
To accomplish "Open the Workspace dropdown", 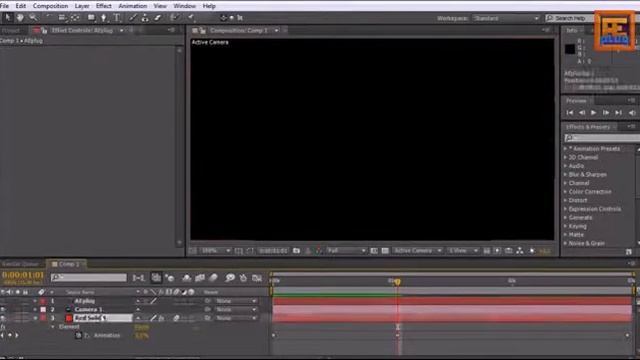I will 506,18.
